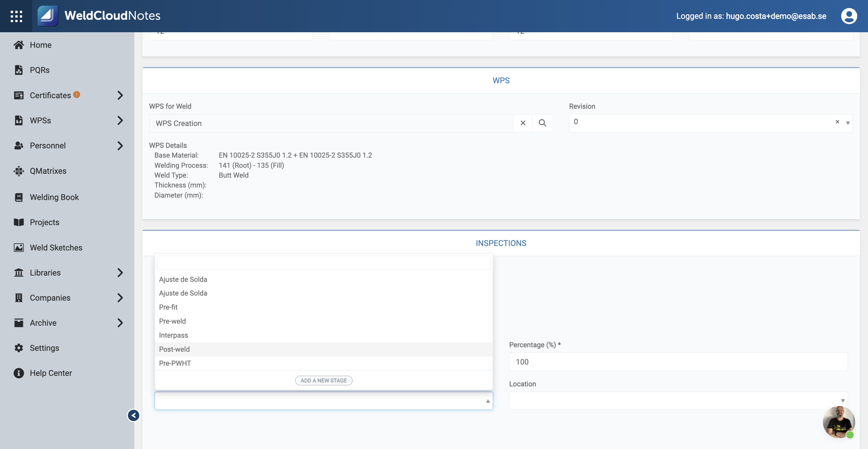The width and height of the screenshot is (868, 449).
Task: Go to Home in the sidebar
Action: pyautogui.click(x=40, y=45)
